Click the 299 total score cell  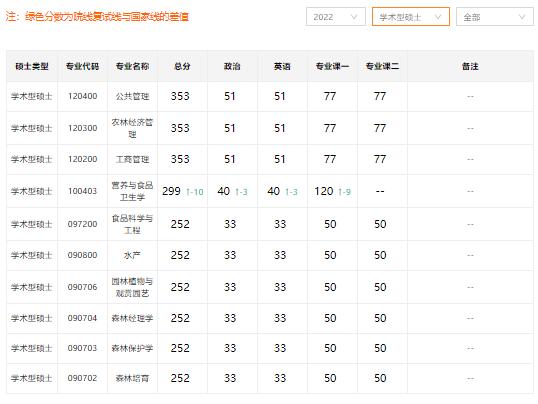pyautogui.click(x=171, y=191)
